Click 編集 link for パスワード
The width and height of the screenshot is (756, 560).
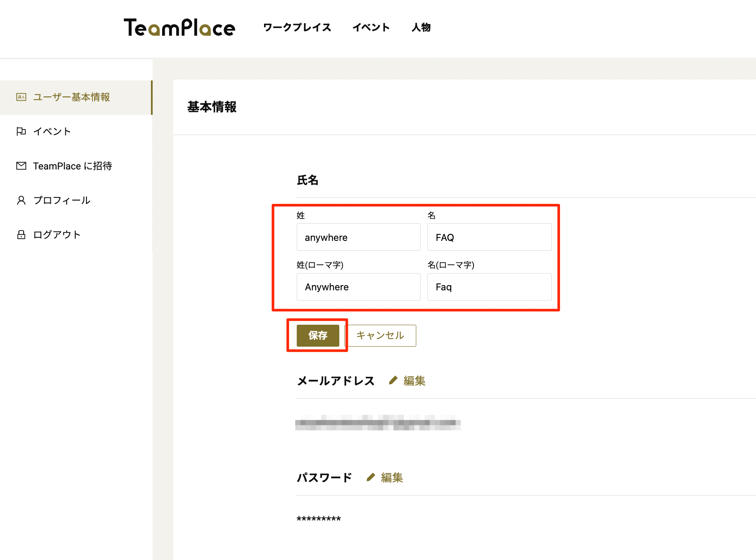tap(392, 477)
